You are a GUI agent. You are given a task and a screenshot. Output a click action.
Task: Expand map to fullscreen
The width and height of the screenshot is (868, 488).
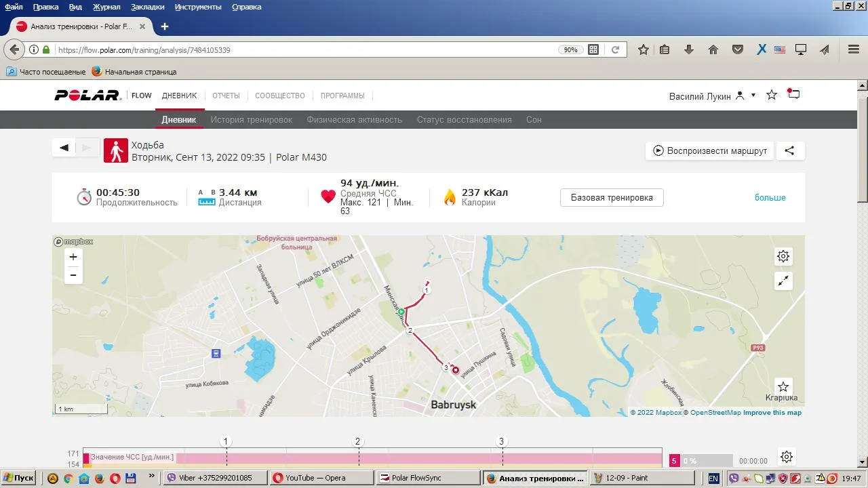783,281
